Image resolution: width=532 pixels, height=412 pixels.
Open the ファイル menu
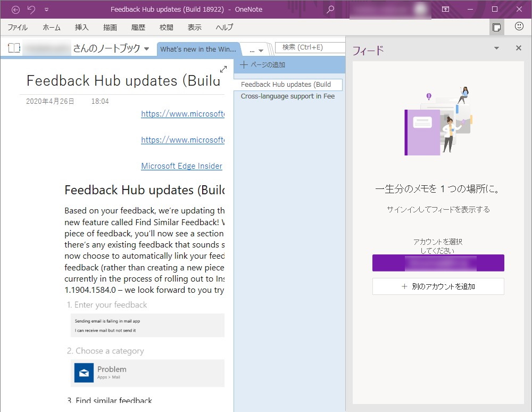(17, 27)
